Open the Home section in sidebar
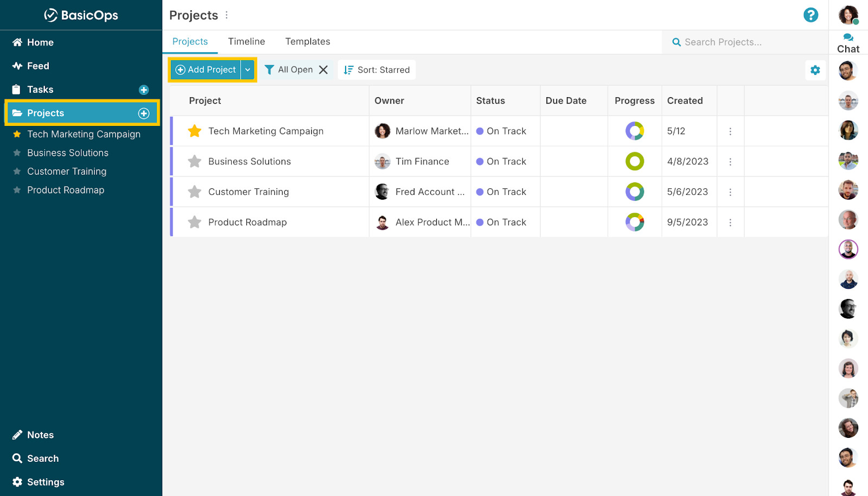The image size is (868, 496). point(40,42)
